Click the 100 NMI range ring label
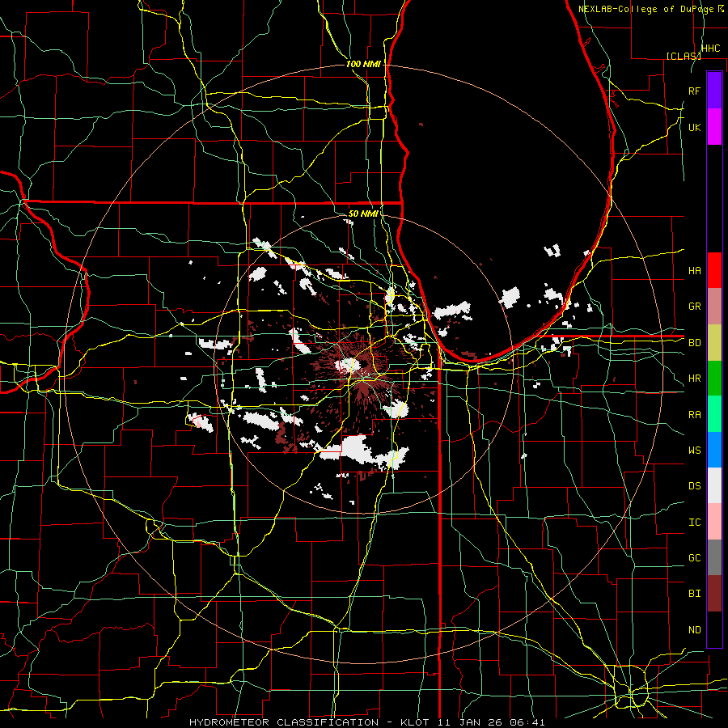 click(363, 64)
